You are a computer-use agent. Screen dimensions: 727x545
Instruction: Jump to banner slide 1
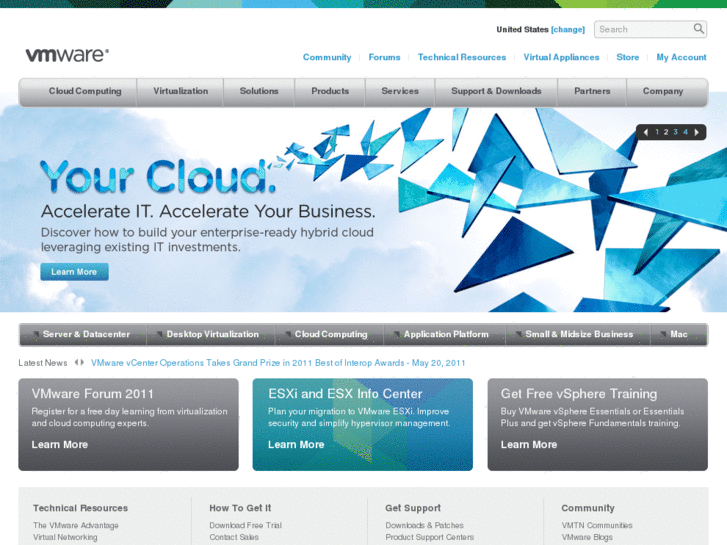tap(657, 132)
